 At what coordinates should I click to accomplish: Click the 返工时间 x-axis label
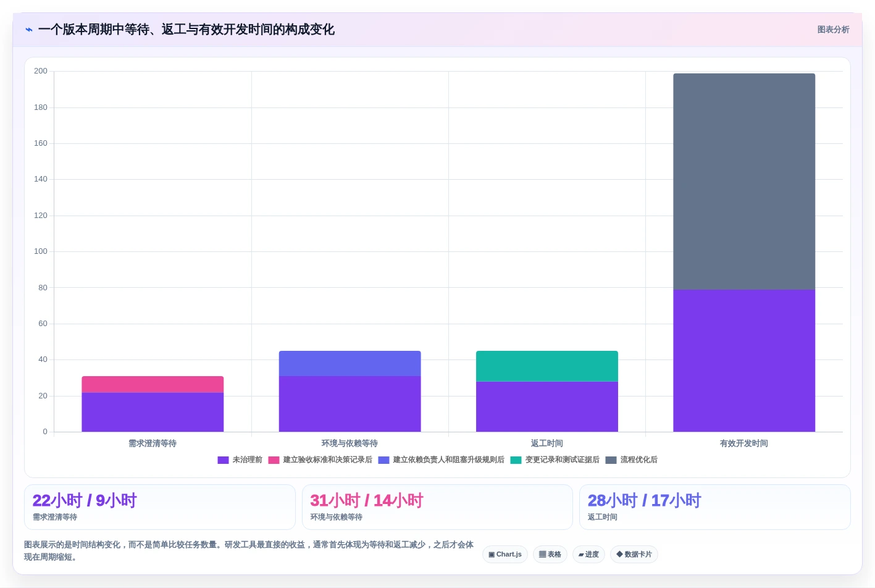click(x=547, y=443)
